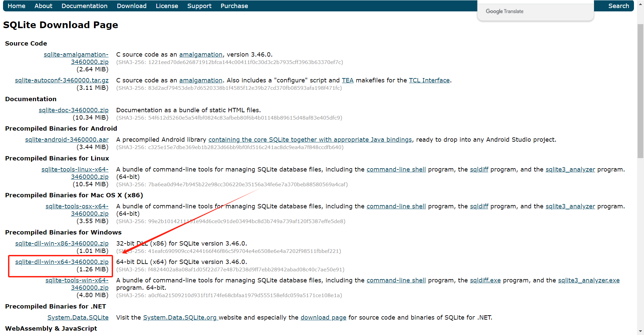Open the Documentation menu item
This screenshot has width=644, height=335.
(84, 6)
